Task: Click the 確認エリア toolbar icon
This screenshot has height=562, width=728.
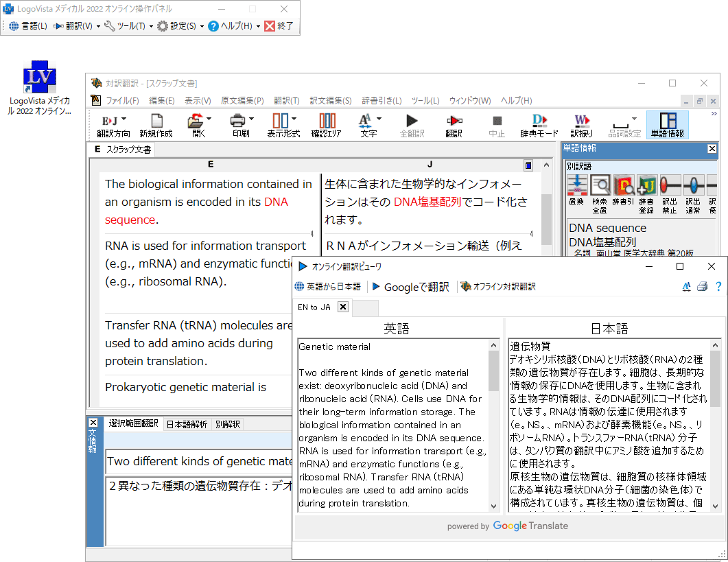Action: point(327,126)
